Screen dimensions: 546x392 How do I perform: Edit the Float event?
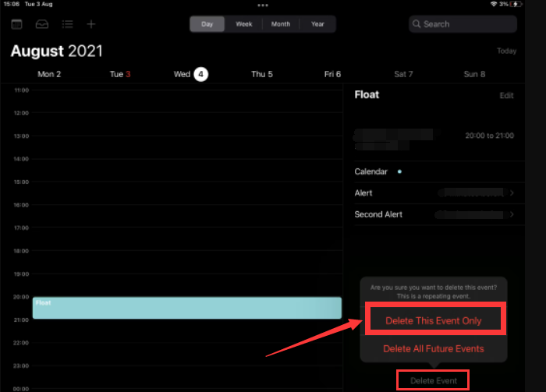[506, 96]
